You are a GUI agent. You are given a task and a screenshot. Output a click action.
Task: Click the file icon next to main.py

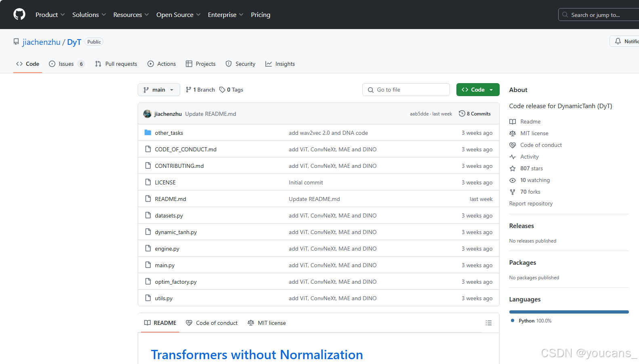point(148,265)
